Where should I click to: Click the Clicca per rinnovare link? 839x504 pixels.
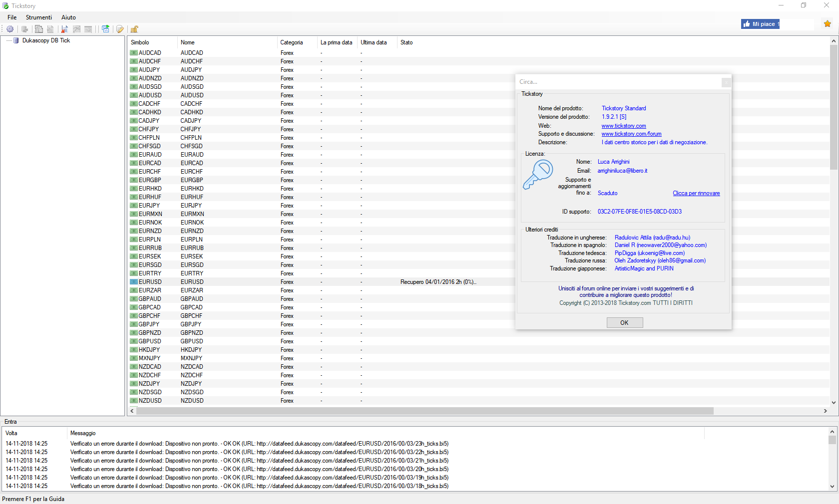click(x=696, y=193)
